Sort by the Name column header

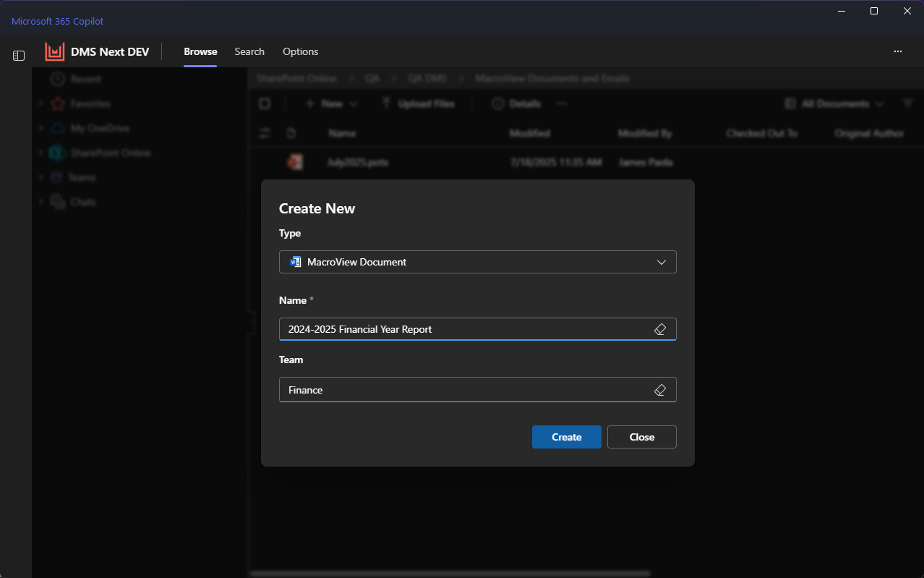342,133
